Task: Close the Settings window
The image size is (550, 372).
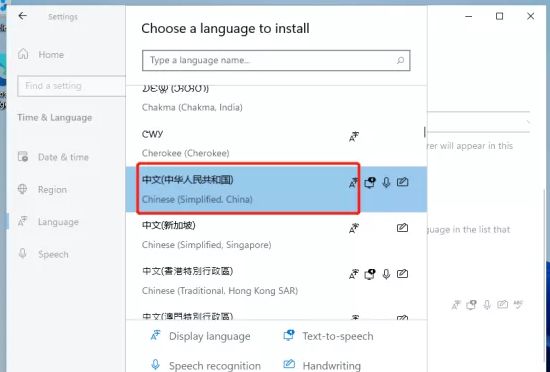Action: pyautogui.click(x=530, y=16)
